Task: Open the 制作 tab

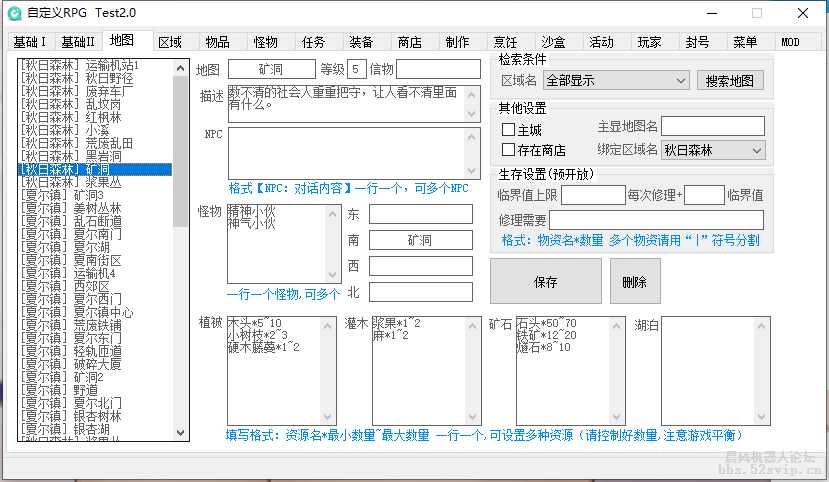Action: pyautogui.click(x=458, y=42)
